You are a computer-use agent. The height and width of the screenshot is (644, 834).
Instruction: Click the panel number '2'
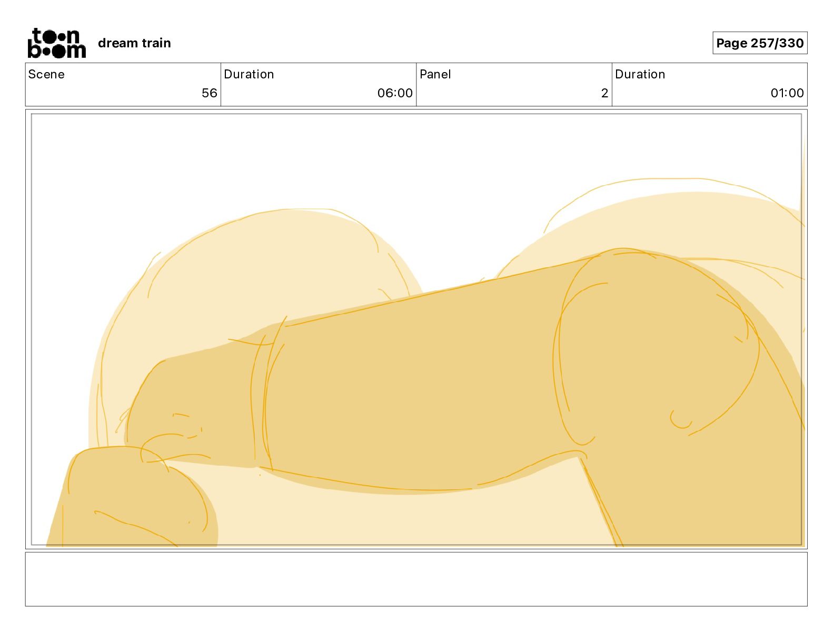pos(604,93)
